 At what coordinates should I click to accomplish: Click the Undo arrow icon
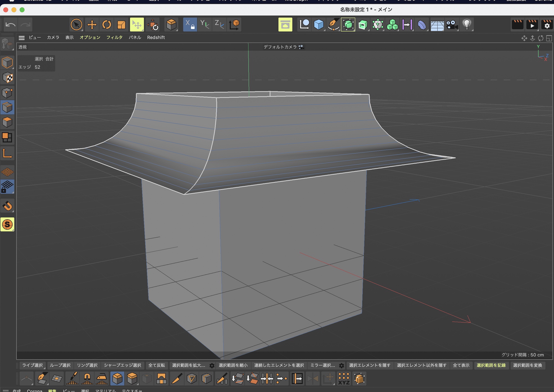[x=11, y=25]
